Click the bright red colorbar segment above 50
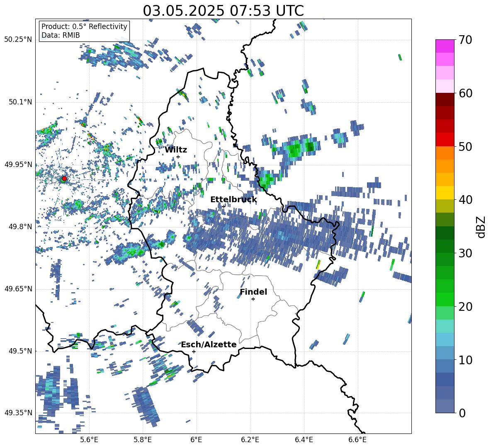The width and height of the screenshot is (491, 448). (x=445, y=140)
